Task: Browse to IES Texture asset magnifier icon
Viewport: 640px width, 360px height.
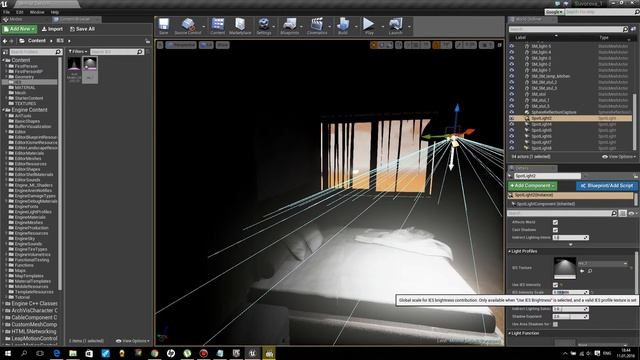Action: 590,271
